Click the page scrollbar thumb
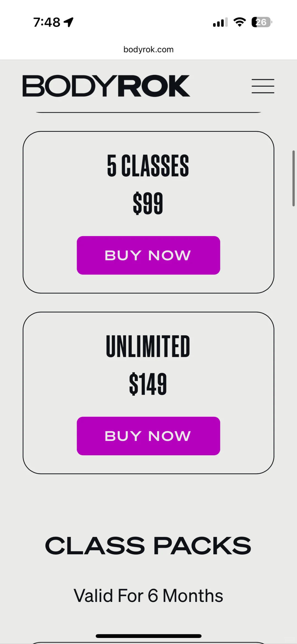297x644 pixels. (293, 178)
